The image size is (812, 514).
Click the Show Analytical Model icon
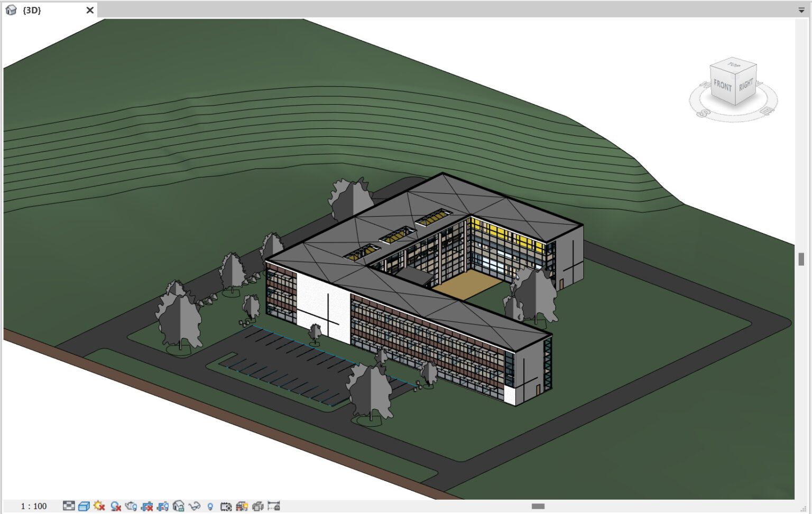pos(243,506)
